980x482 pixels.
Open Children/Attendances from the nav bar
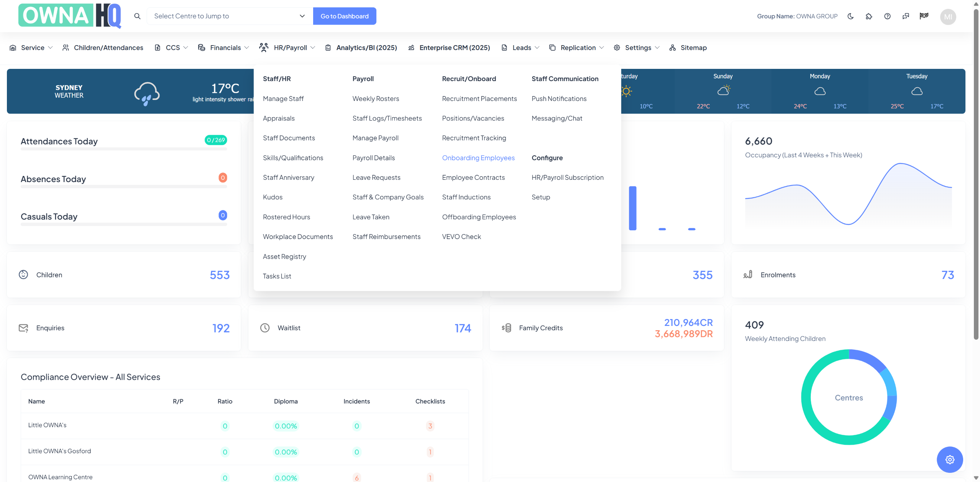tap(108, 48)
